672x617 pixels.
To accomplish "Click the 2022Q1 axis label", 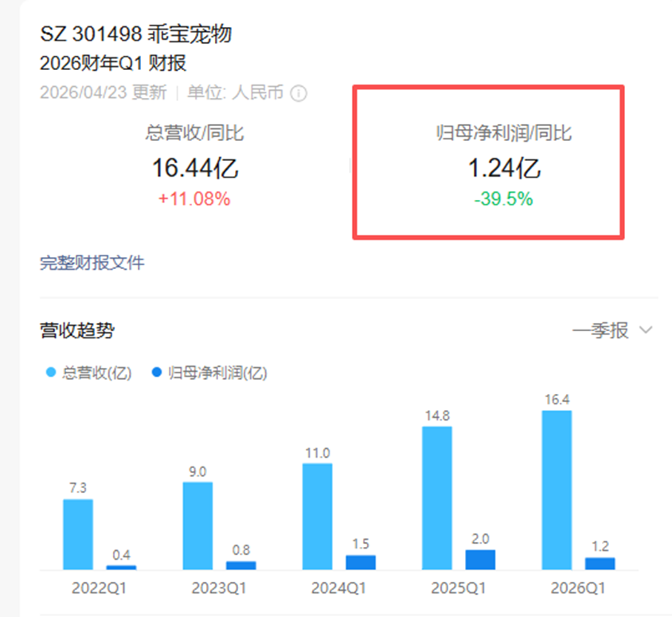I will click(99, 588).
